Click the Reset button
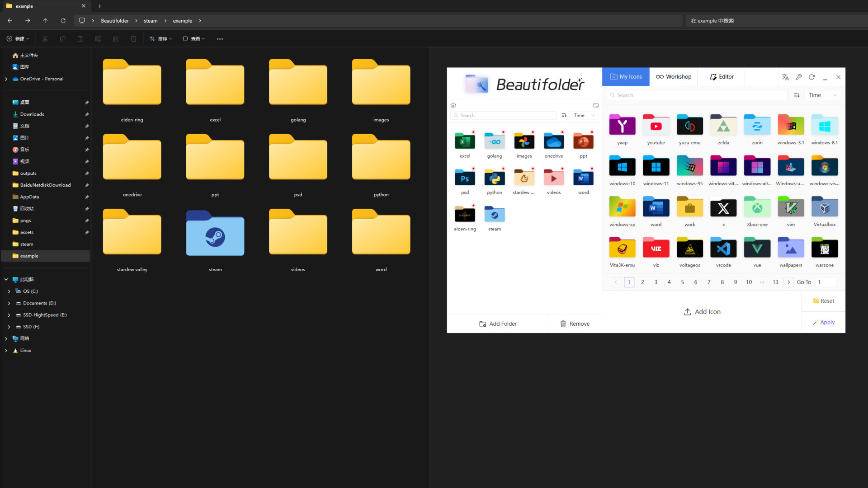Image resolution: width=868 pixels, height=488 pixels. click(x=824, y=300)
